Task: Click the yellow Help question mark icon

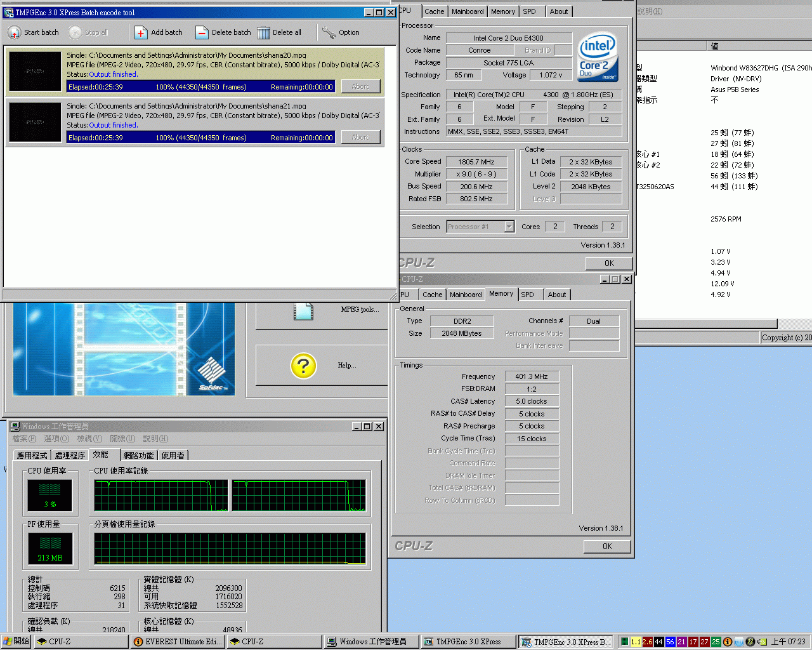Action: click(x=303, y=366)
